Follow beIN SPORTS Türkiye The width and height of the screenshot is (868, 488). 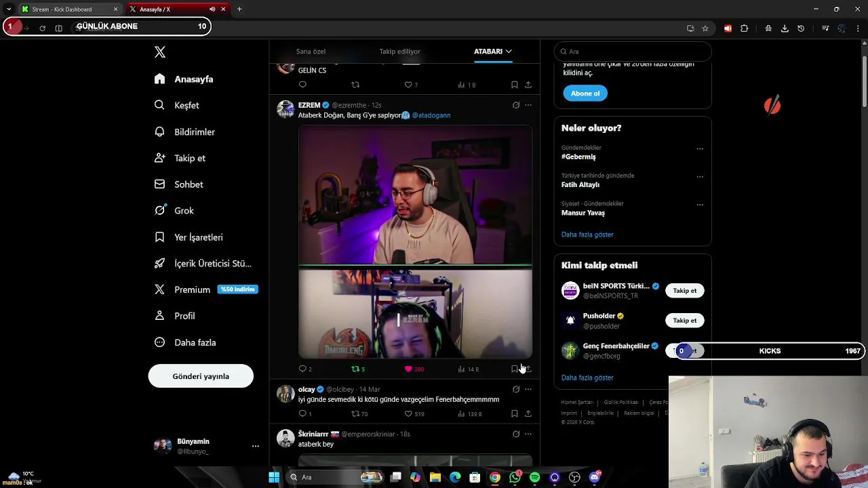point(684,291)
